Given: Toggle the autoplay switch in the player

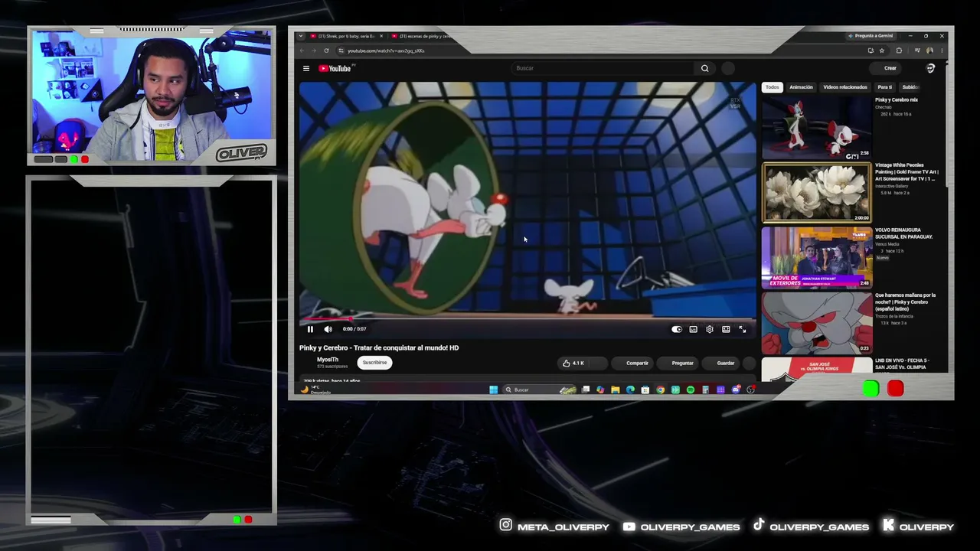Looking at the screenshot, I should click(x=677, y=329).
